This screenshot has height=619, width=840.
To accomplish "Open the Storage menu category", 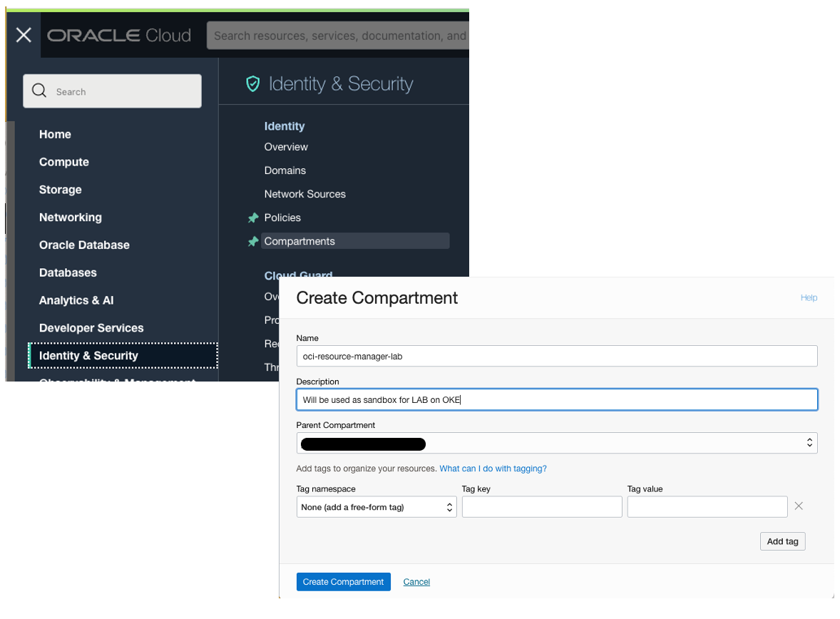I will 60,190.
